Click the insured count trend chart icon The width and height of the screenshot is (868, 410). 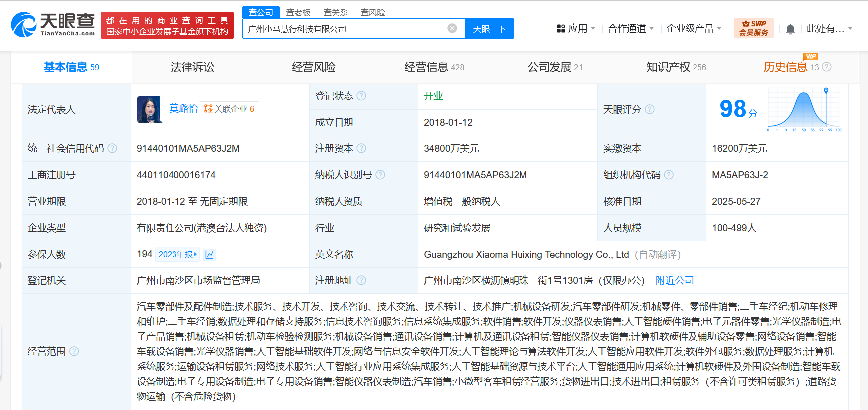pyautogui.click(x=210, y=255)
